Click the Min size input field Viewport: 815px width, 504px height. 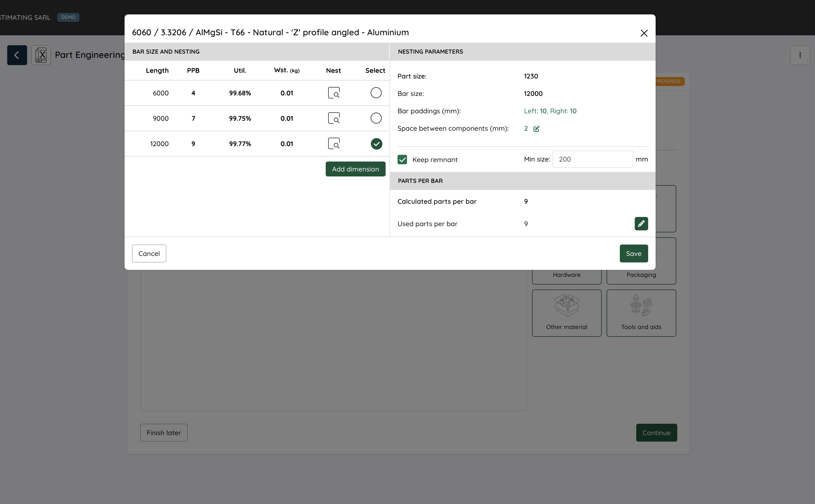(592, 159)
